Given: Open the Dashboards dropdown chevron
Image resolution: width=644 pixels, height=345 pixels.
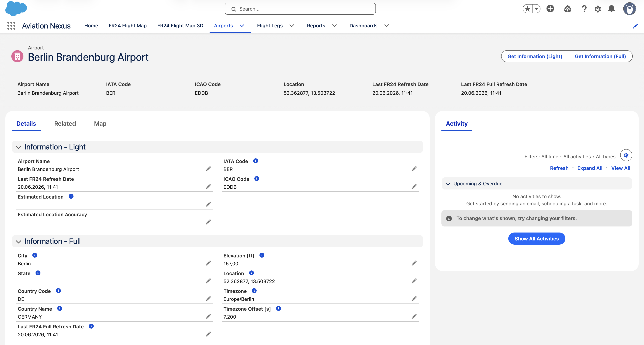Looking at the screenshot, I should click(x=386, y=26).
